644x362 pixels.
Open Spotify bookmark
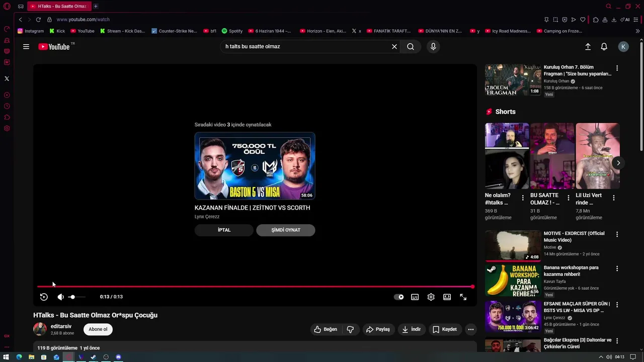click(232, 31)
